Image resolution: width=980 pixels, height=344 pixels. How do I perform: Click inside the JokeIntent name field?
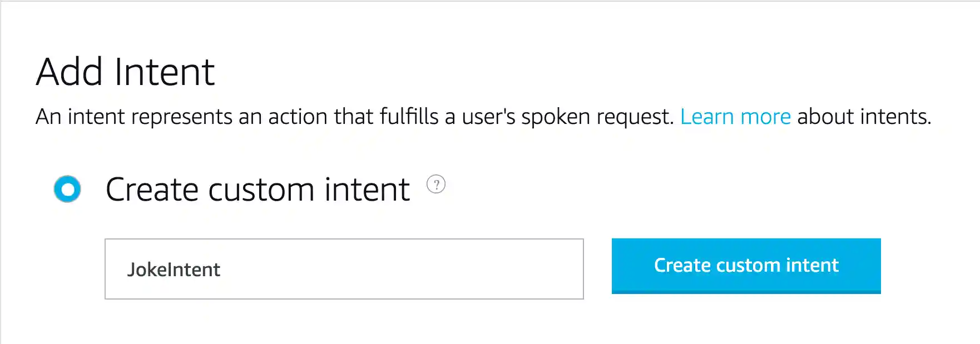[x=343, y=269]
